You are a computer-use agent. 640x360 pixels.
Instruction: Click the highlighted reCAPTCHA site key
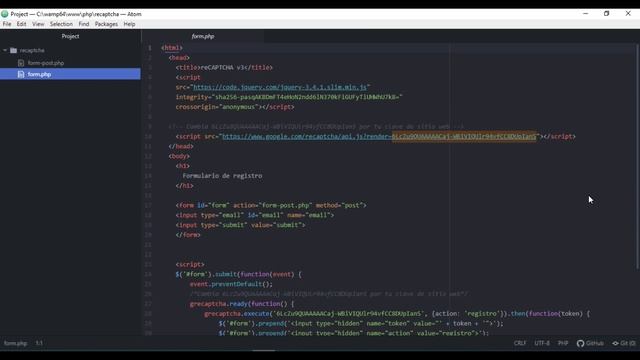click(464, 136)
